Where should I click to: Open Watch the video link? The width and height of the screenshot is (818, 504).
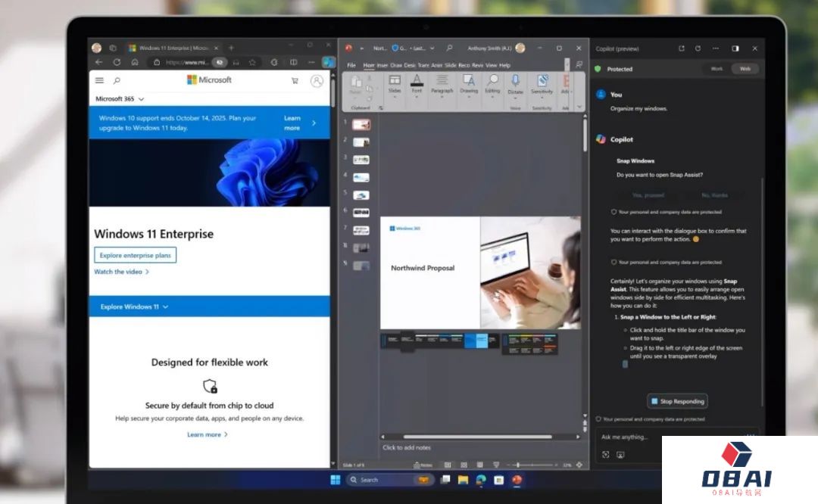[x=121, y=272]
